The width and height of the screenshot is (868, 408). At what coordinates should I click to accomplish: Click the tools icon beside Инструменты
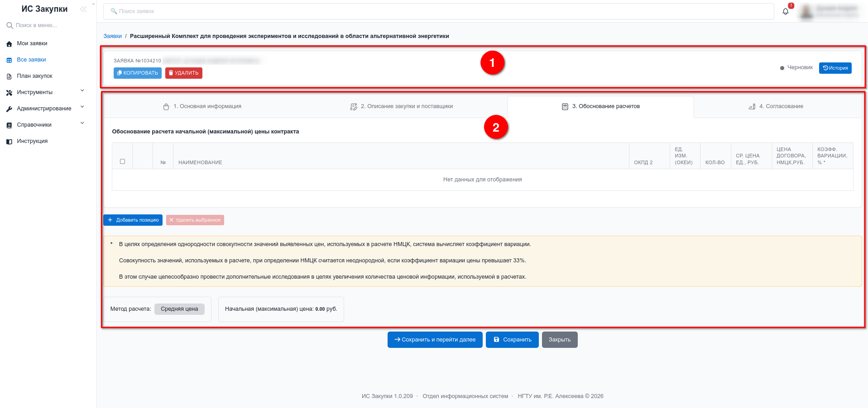[9, 93]
